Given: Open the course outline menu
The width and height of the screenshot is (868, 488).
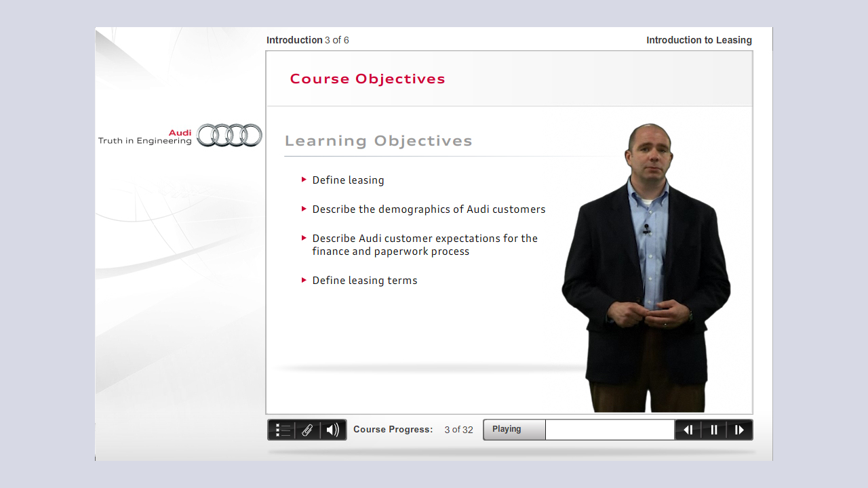Looking at the screenshot, I should tap(282, 429).
